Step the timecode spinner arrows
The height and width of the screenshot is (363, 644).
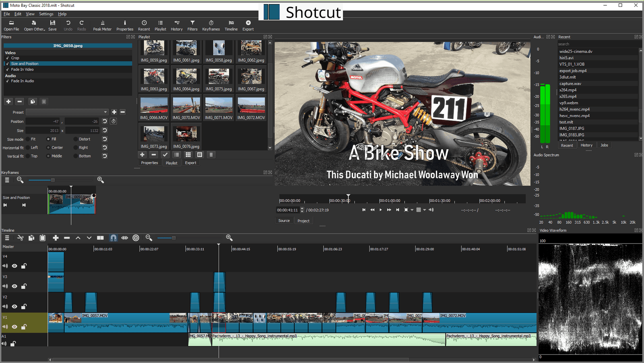point(302,210)
